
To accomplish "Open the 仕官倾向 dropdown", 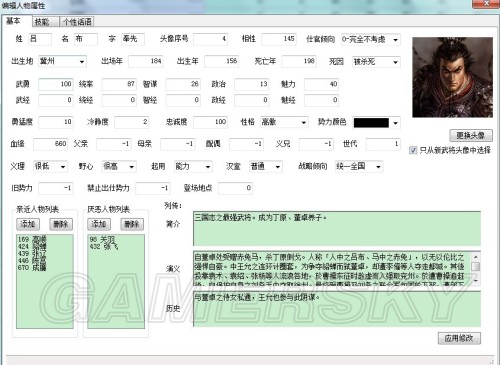I will tap(371, 39).
